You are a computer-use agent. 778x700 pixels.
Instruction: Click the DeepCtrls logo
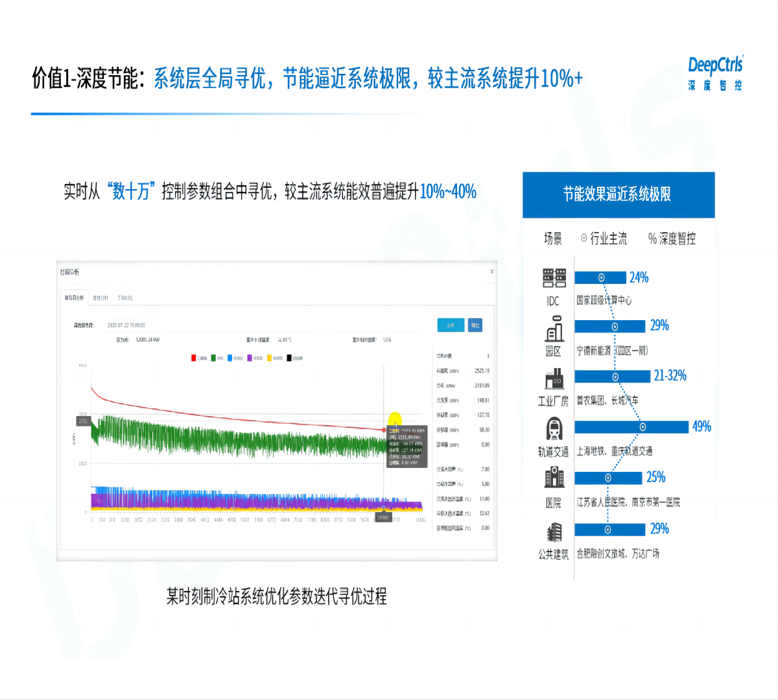[x=715, y=73]
